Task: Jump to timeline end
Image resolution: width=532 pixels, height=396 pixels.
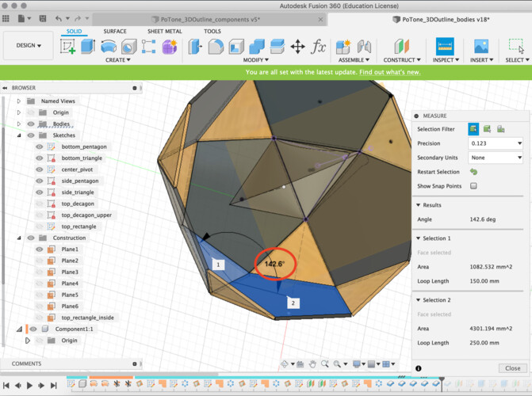Action: pyautogui.click(x=54, y=386)
